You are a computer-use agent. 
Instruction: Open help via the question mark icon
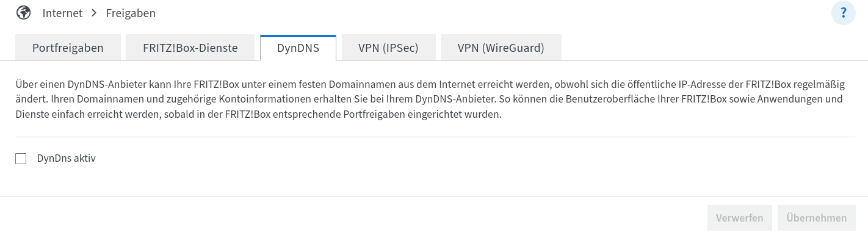click(x=844, y=13)
